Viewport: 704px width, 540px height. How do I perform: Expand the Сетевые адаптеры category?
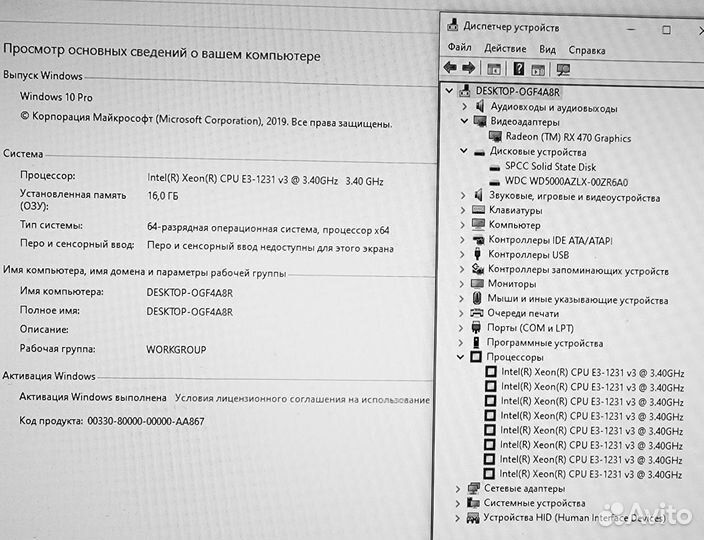click(458, 489)
